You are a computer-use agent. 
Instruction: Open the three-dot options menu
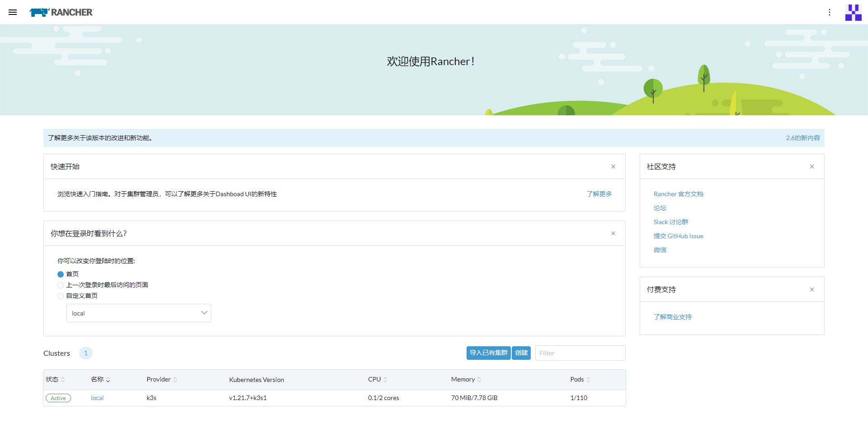point(830,12)
